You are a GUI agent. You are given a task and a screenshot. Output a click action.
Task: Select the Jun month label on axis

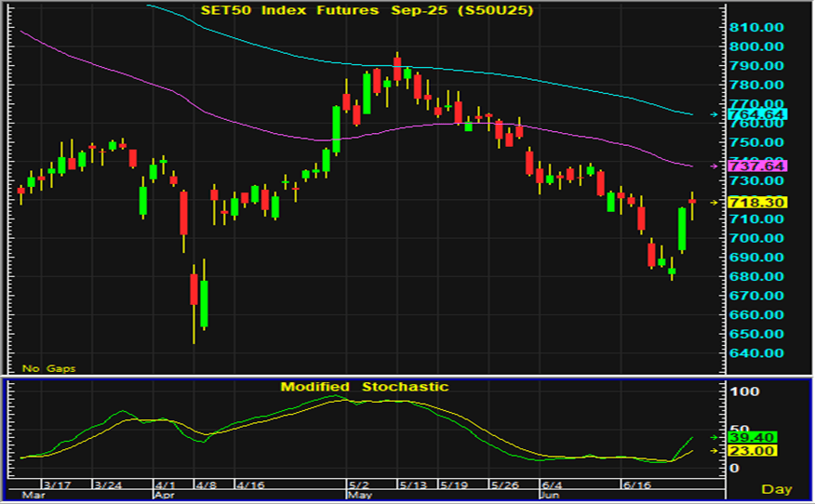pyautogui.click(x=549, y=496)
